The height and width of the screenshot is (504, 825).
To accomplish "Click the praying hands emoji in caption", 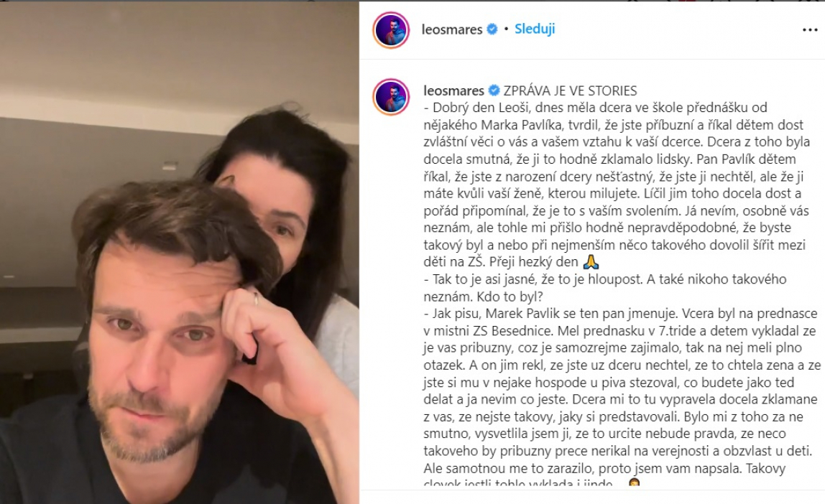I will [x=591, y=262].
